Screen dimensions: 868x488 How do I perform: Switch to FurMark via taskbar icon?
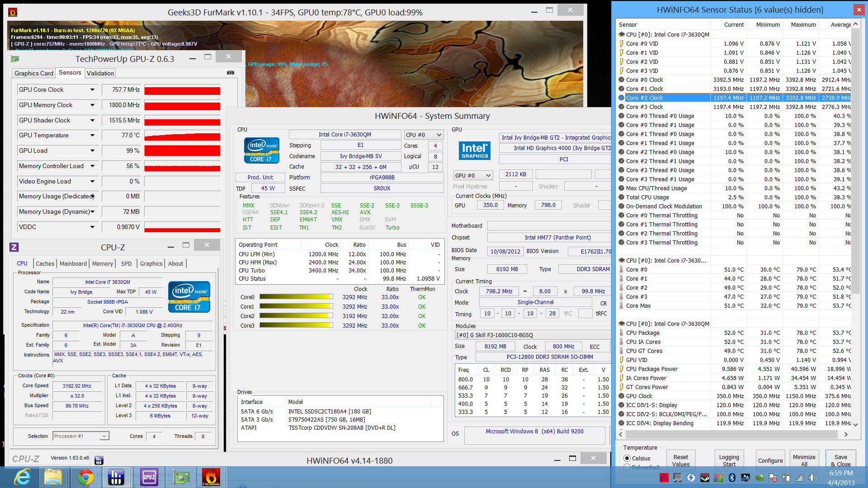coord(211,477)
